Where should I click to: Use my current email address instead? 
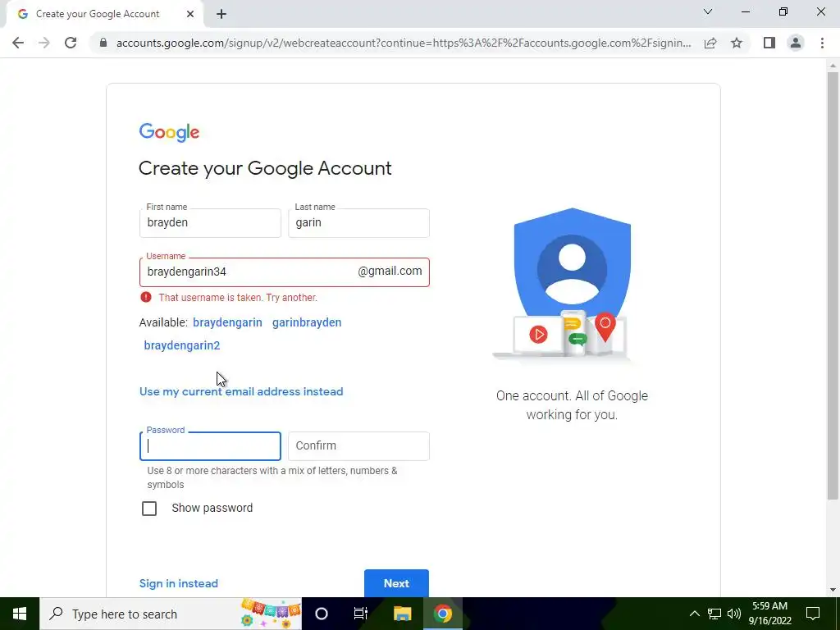click(x=241, y=391)
